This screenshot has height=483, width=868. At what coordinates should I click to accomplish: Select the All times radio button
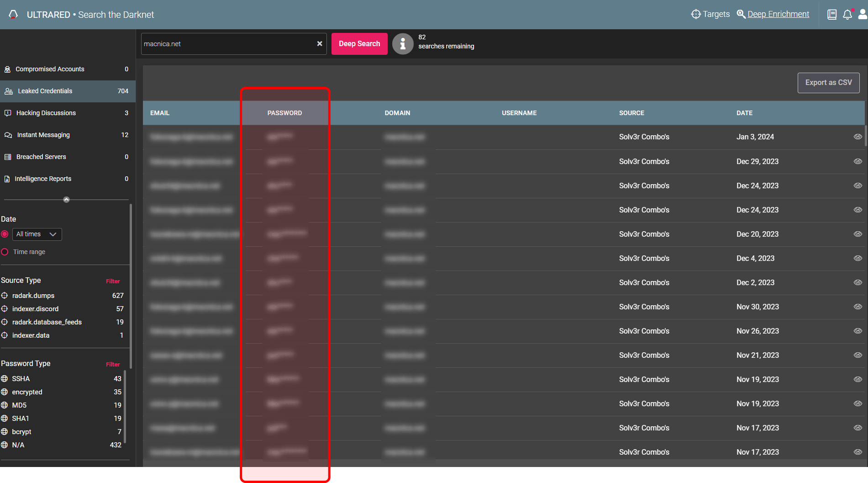5,234
